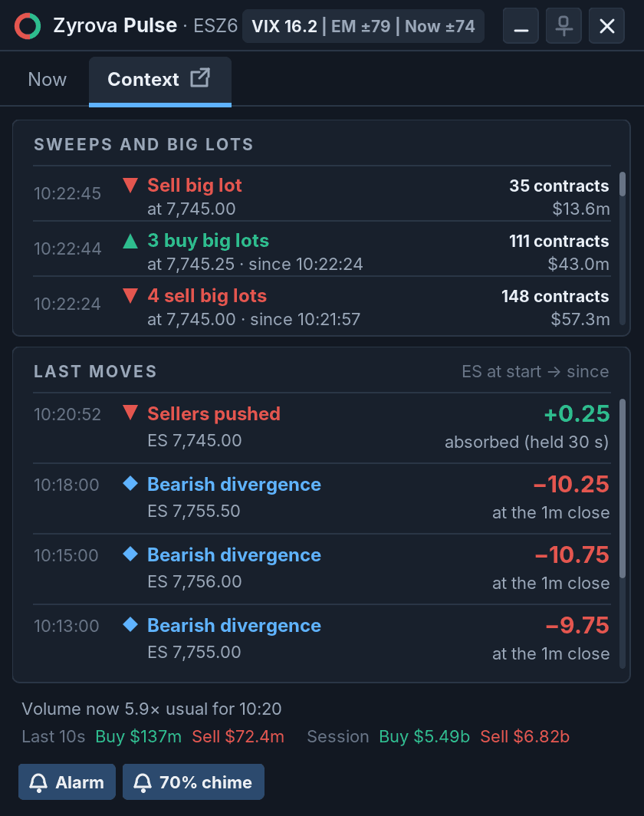644x816 pixels.
Task: Click the red triangle beside Sellers pushed
Action: (130, 413)
